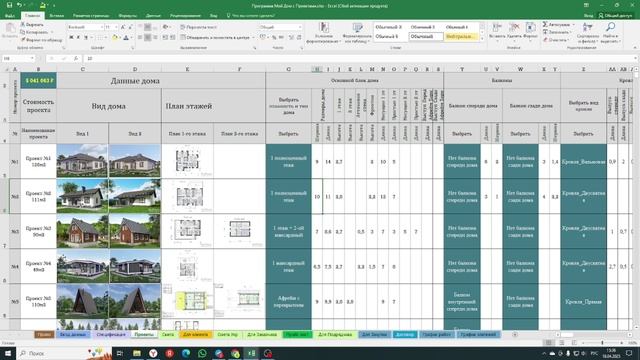Screen dimensions: 640x360
Task: Expand the borders dropdown arrow
Action: (x=107, y=38)
